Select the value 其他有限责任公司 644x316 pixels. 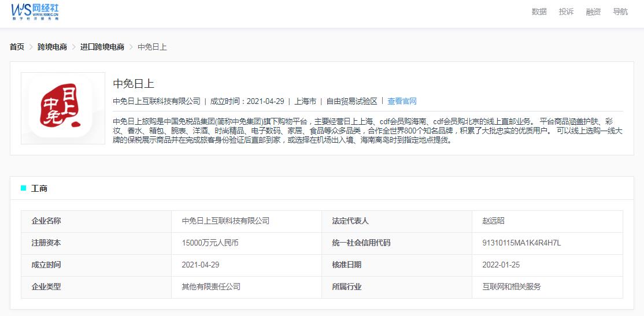click(211, 287)
